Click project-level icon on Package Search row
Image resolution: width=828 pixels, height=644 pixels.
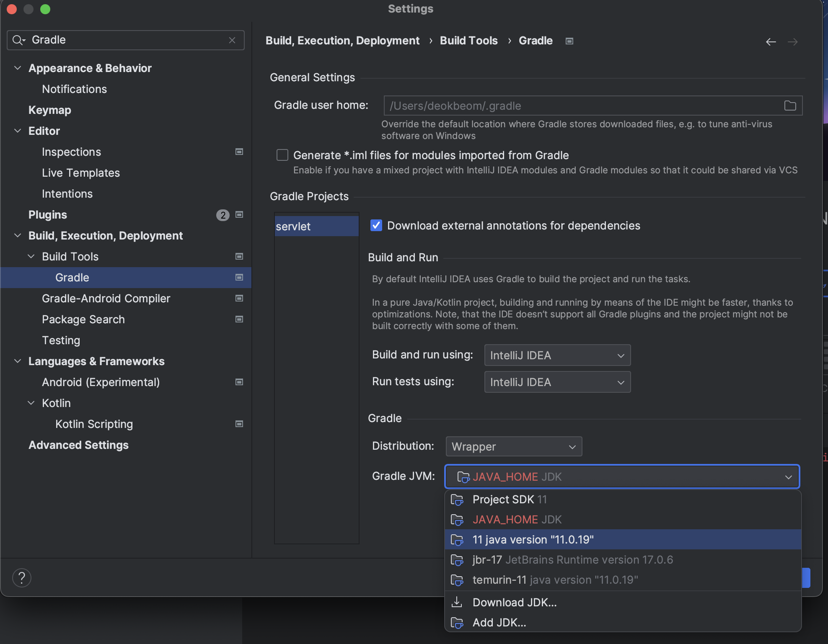click(239, 319)
